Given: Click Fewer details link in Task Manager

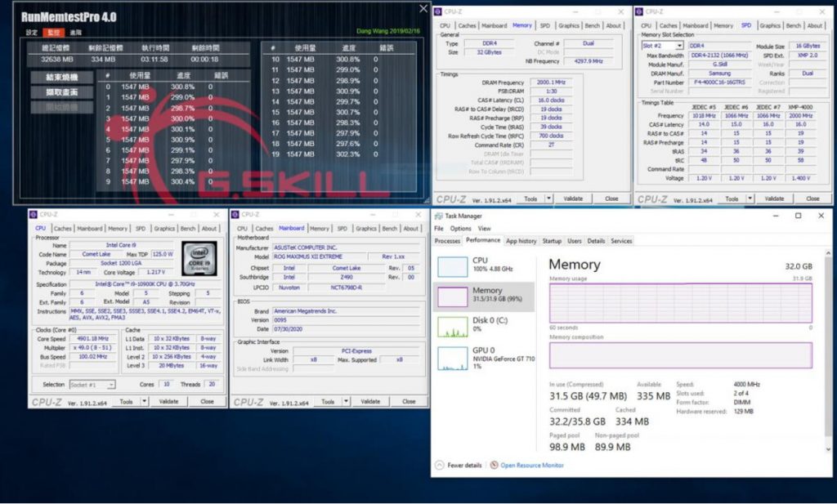Looking at the screenshot, I should tap(464, 465).
